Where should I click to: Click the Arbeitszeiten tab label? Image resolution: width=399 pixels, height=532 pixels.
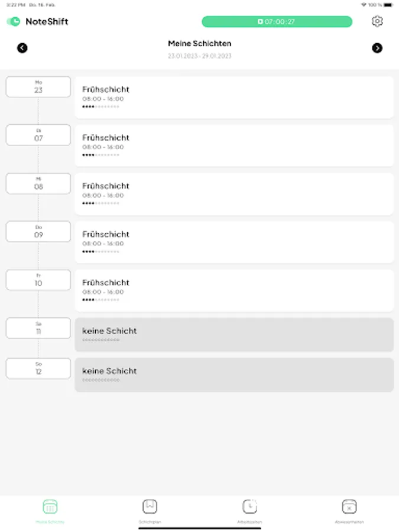coord(249,522)
